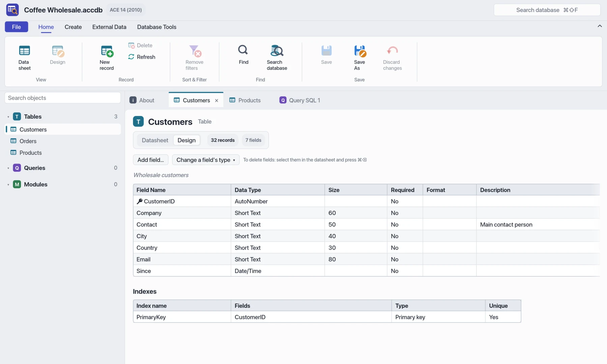Open the Products table in sidebar
Image resolution: width=607 pixels, height=364 pixels.
(x=63, y=153)
